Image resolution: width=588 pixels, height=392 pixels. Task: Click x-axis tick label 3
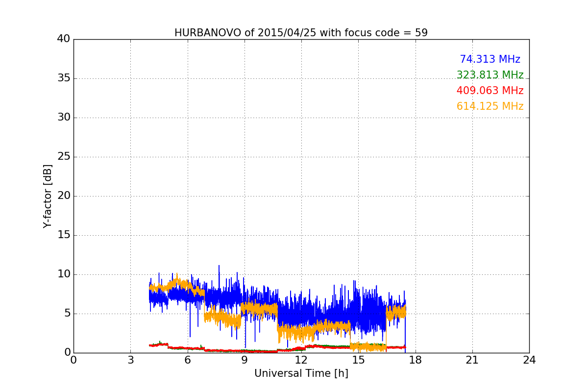coord(130,360)
